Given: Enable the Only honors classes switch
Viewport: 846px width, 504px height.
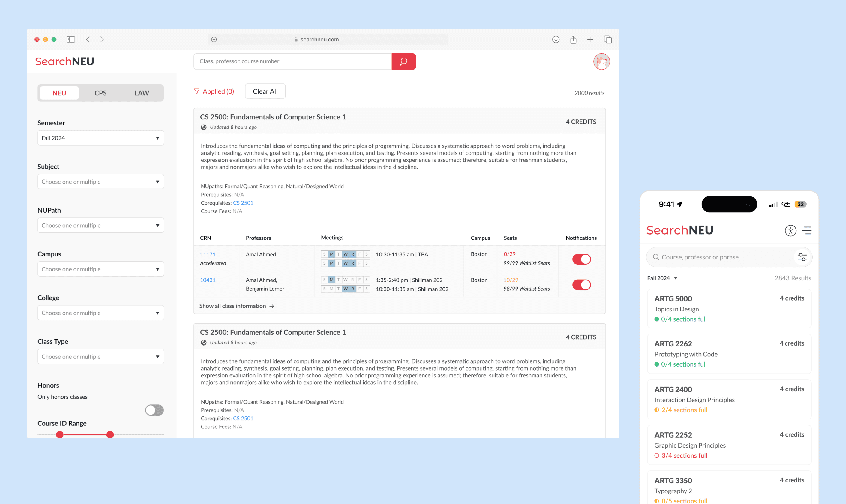Looking at the screenshot, I should pyautogui.click(x=154, y=410).
